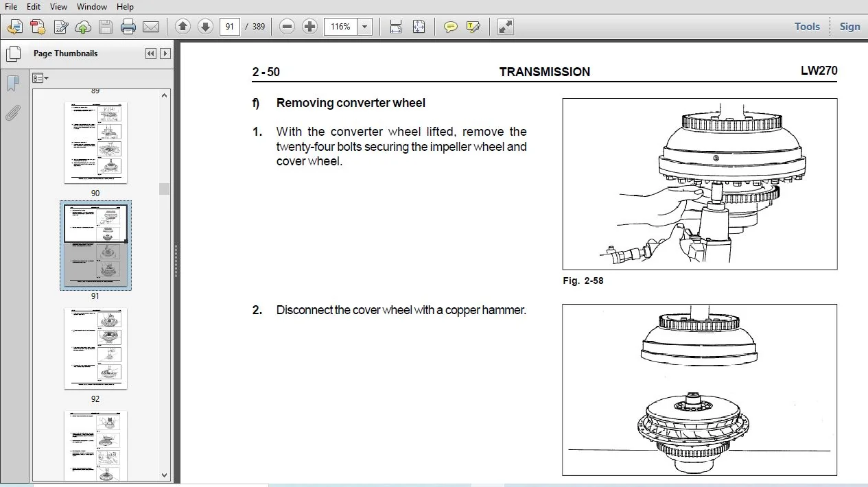Click the Page Thumbnails panel icon
Viewport: 868px width, 487px height.
pyautogui.click(x=12, y=54)
